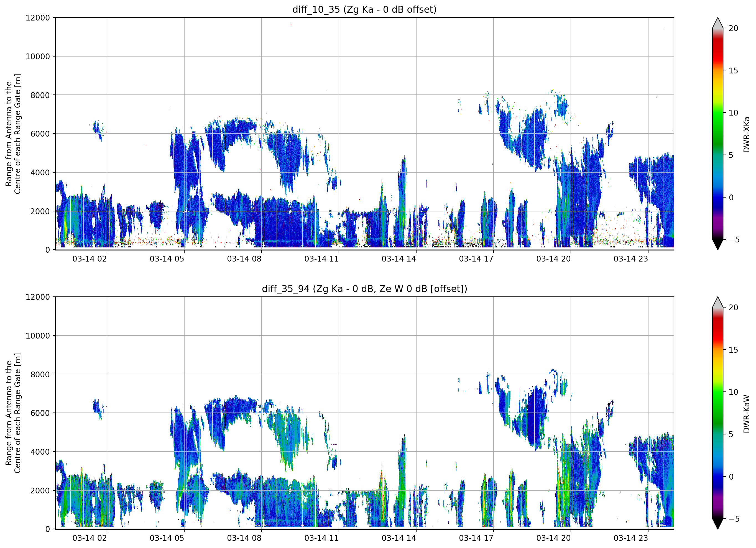
Task: Click the 0 tick on DWR-KaW colorbar
Action: coord(731,477)
